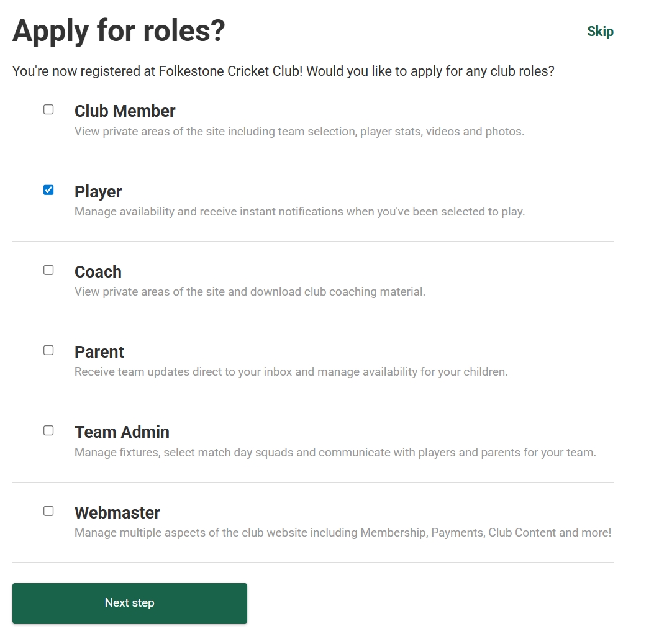
Task: Click the Club Member role title
Action: (125, 111)
